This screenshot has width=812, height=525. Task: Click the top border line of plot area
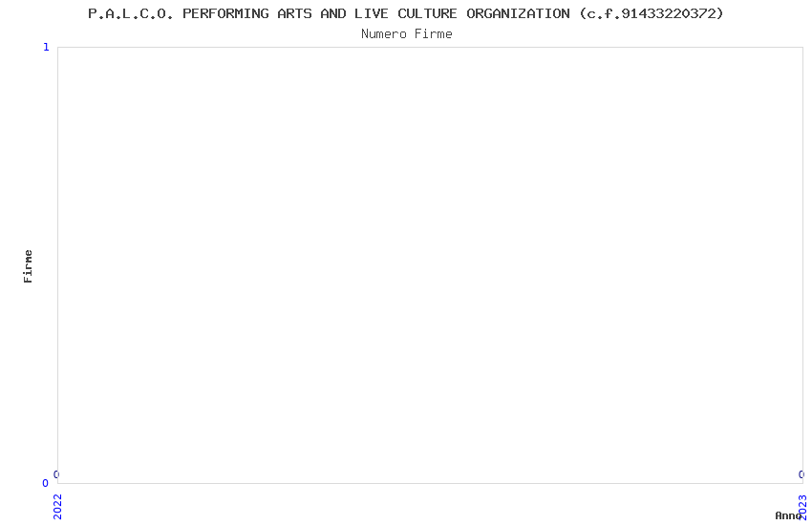pyautogui.click(x=430, y=47)
